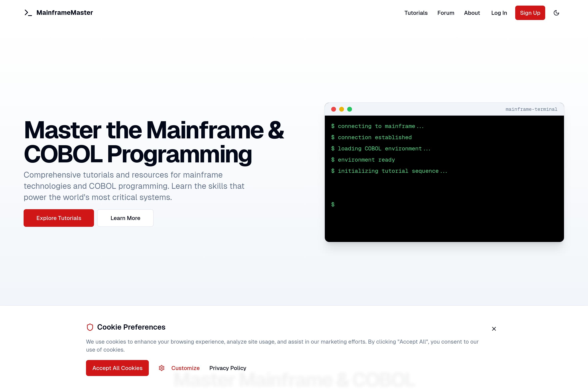Accept all cookies

117,368
